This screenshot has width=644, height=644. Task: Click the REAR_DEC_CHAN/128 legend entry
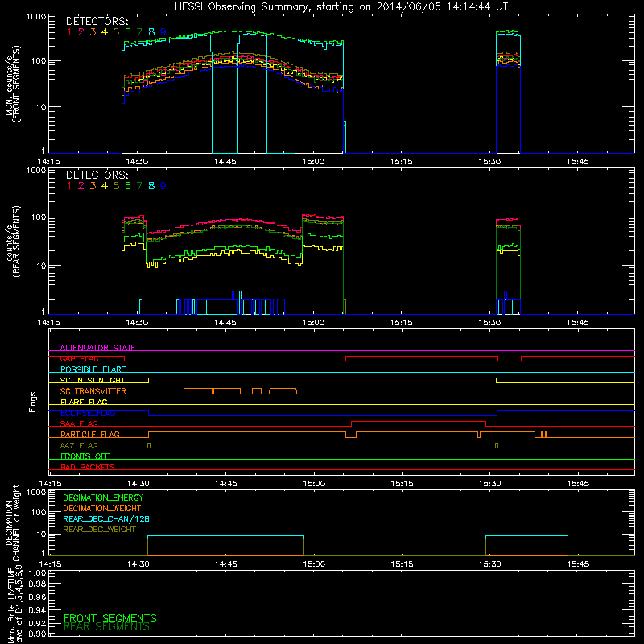106,518
